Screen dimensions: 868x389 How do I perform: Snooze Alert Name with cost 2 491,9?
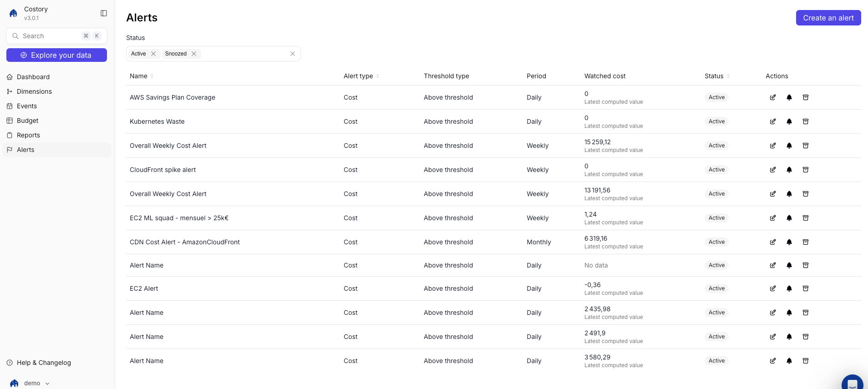coord(789,337)
